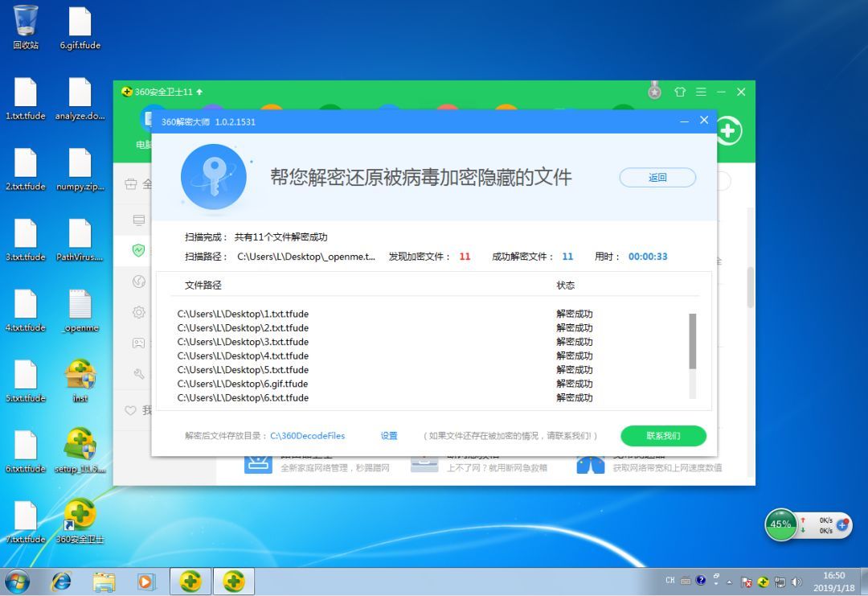Click the gamepad sidebar icon in 360安全卫士

[138, 343]
